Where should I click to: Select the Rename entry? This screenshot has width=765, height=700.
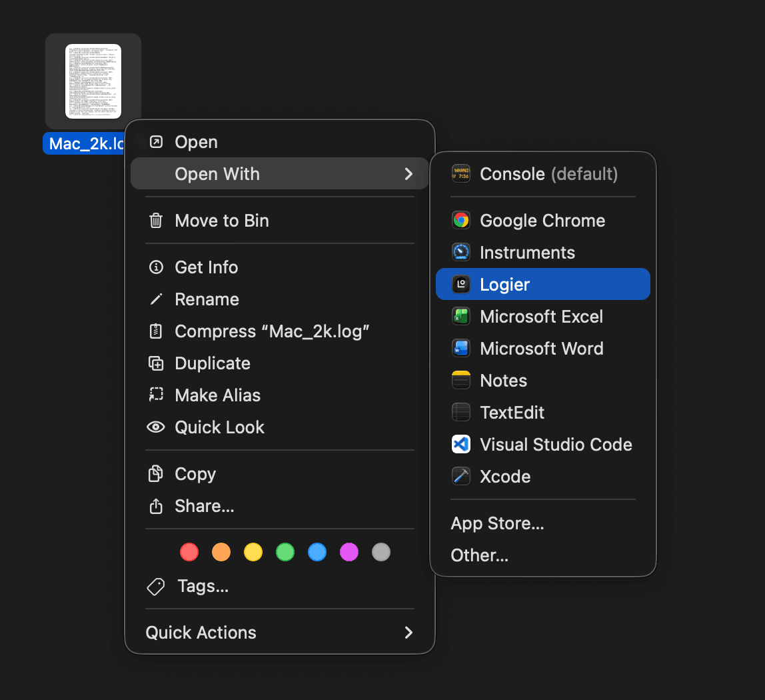click(x=280, y=299)
